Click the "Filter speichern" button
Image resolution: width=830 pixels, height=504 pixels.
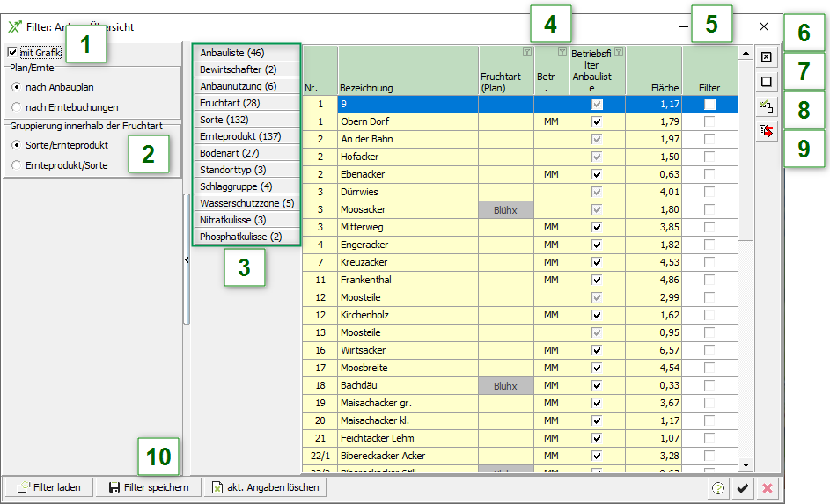(149, 487)
